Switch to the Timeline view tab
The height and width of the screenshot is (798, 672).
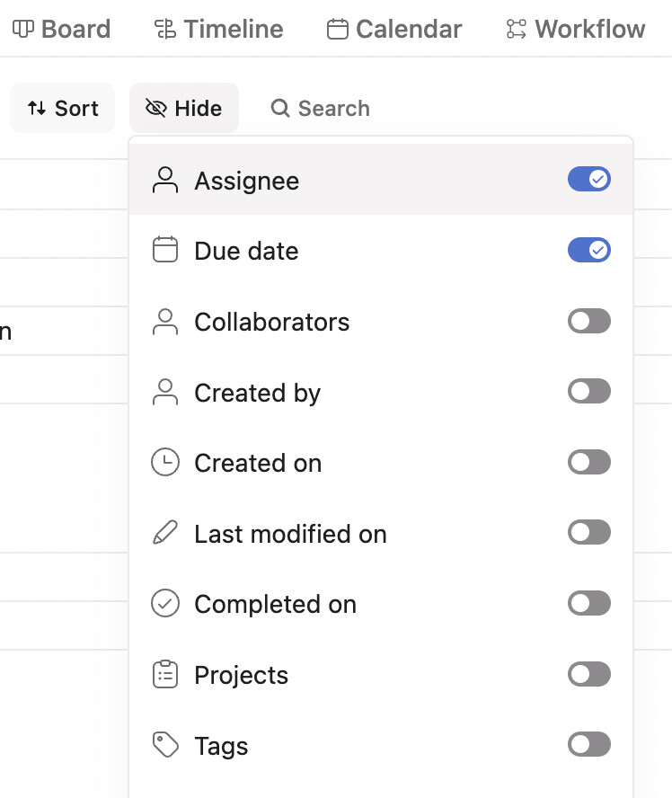(218, 29)
